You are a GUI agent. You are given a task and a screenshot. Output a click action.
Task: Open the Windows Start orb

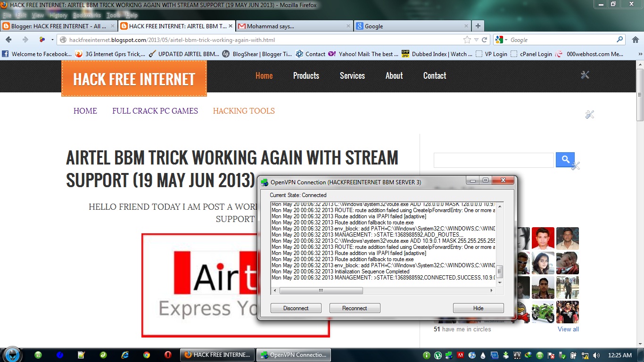pos(13,354)
